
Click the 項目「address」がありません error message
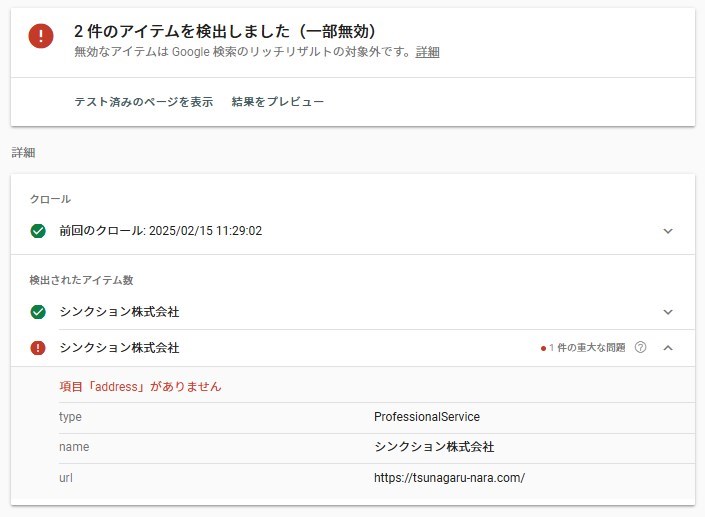point(140,386)
